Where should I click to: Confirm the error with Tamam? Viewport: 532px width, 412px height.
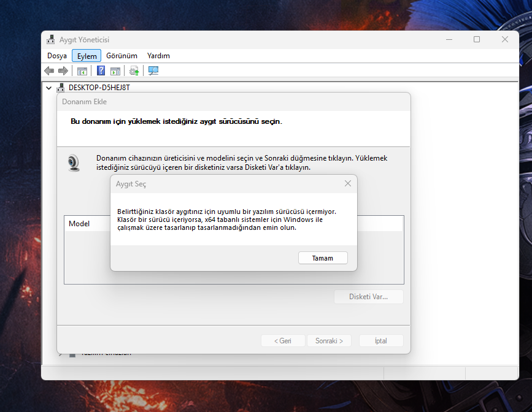coord(323,258)
